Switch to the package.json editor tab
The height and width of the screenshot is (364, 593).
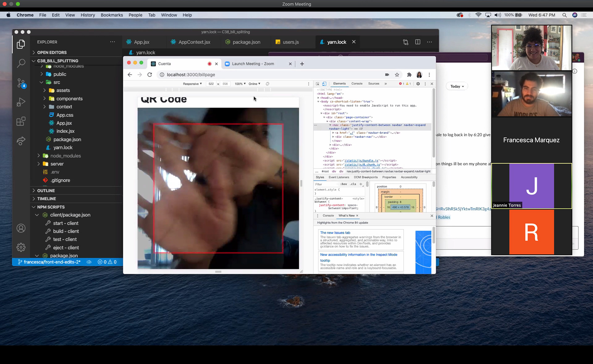(246, 42)
